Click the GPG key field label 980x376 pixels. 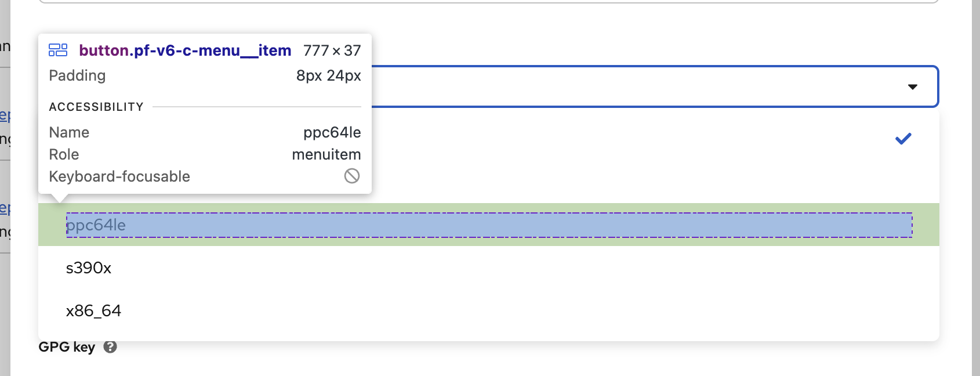(x=67, y=347)
